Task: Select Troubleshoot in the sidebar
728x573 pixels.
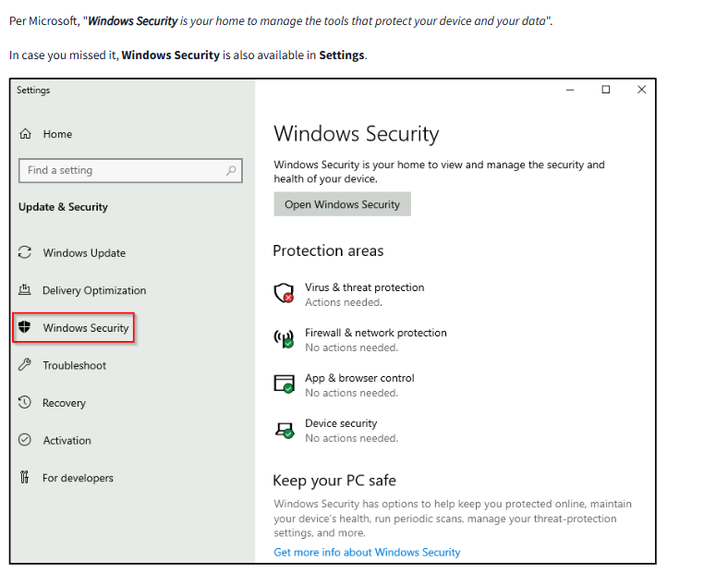Action: [x=74, y=366]
